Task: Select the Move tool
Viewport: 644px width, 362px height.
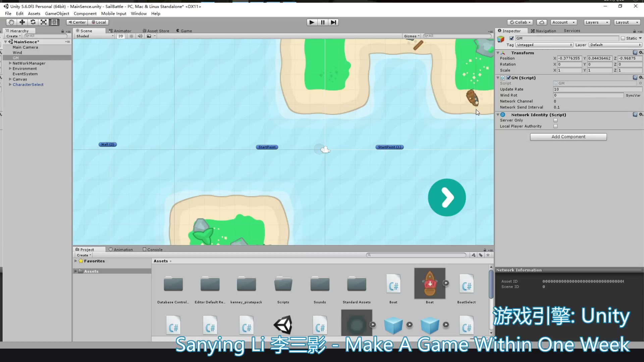Action: pos(22,22)
